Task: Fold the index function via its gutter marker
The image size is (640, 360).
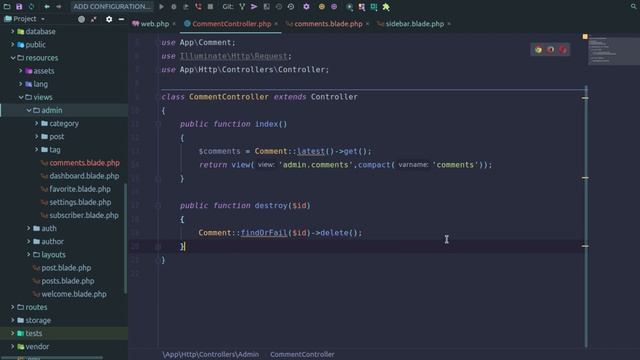Action: [x=158, y=124]
